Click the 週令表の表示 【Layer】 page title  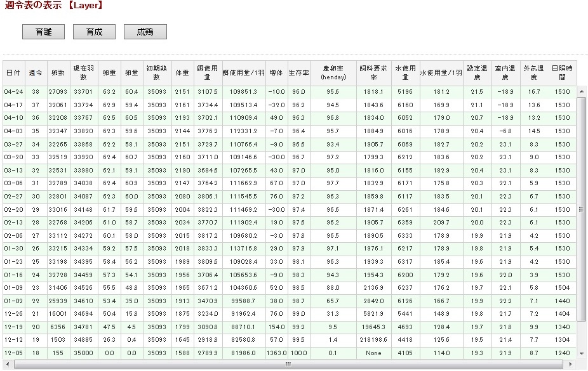(x=54, y=6)
